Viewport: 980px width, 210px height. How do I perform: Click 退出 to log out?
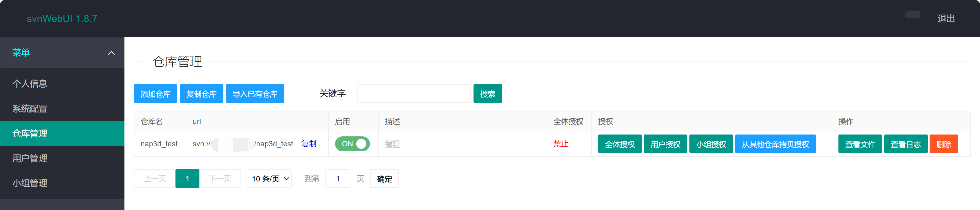[945, 19]
